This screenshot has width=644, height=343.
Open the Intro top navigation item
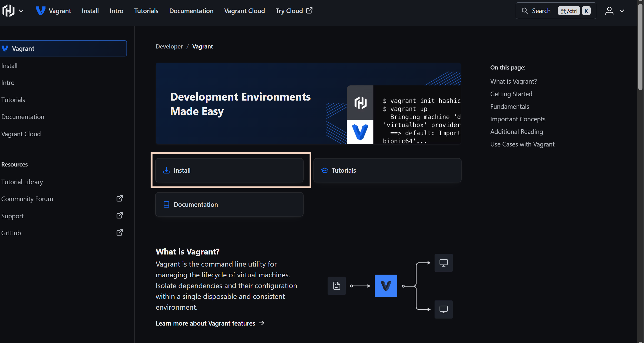[116, 11]
